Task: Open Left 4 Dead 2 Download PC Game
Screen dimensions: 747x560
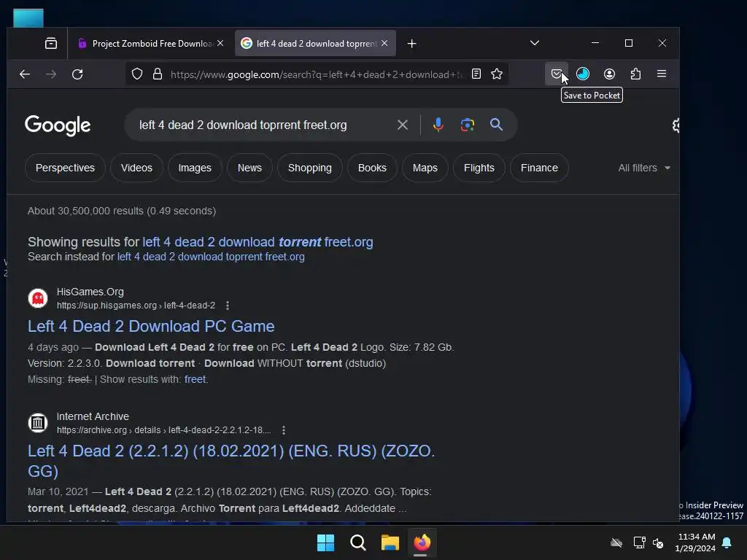Action: pyautogui.click(x=151, y=326)
